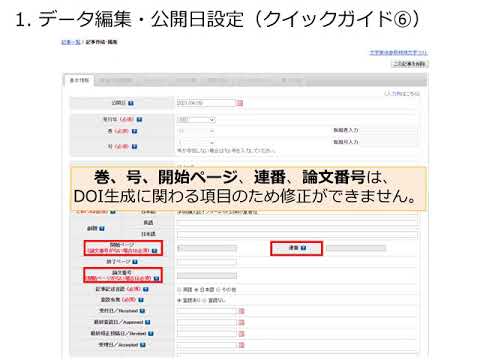Show help for 副題 field

click(x=102, y=229)
